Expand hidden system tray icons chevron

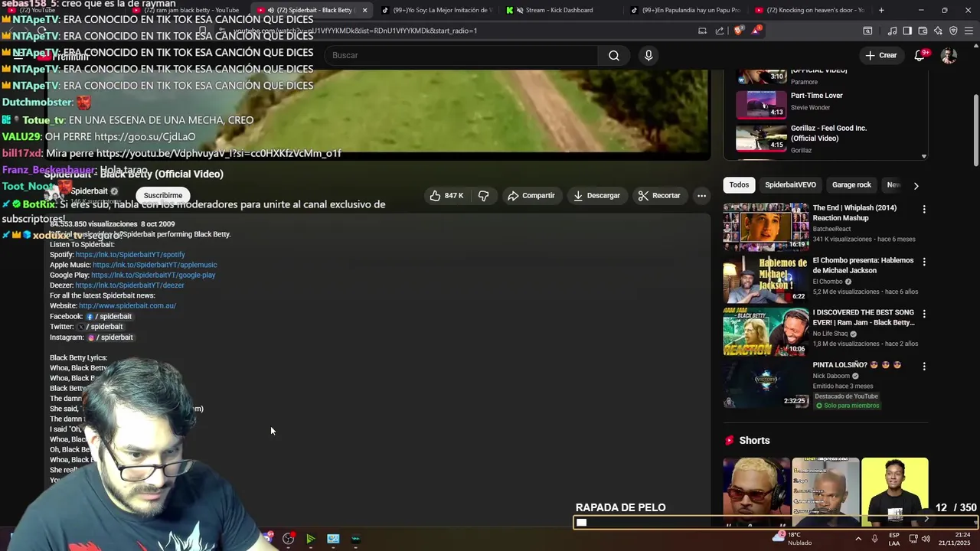tap(857, 539)
